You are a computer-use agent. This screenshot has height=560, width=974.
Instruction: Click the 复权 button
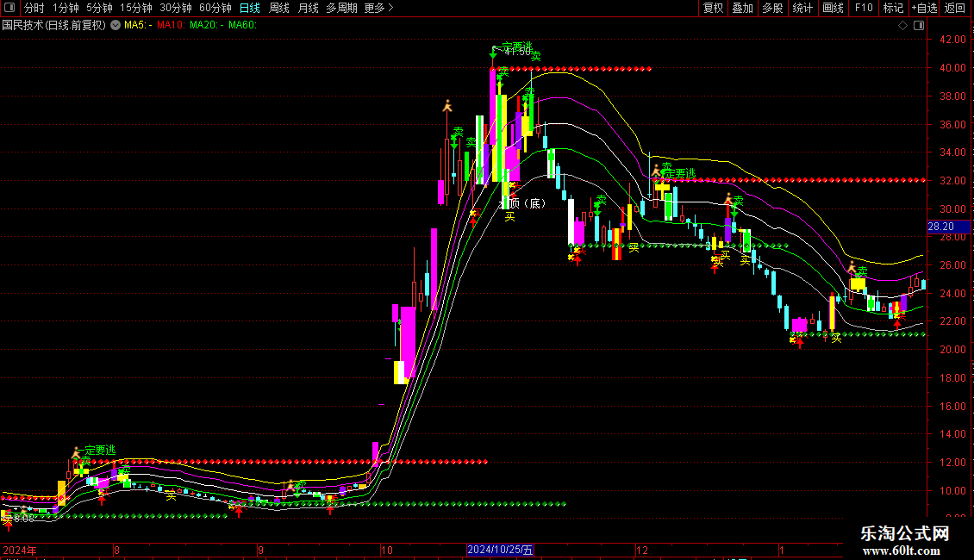point(713,8)
